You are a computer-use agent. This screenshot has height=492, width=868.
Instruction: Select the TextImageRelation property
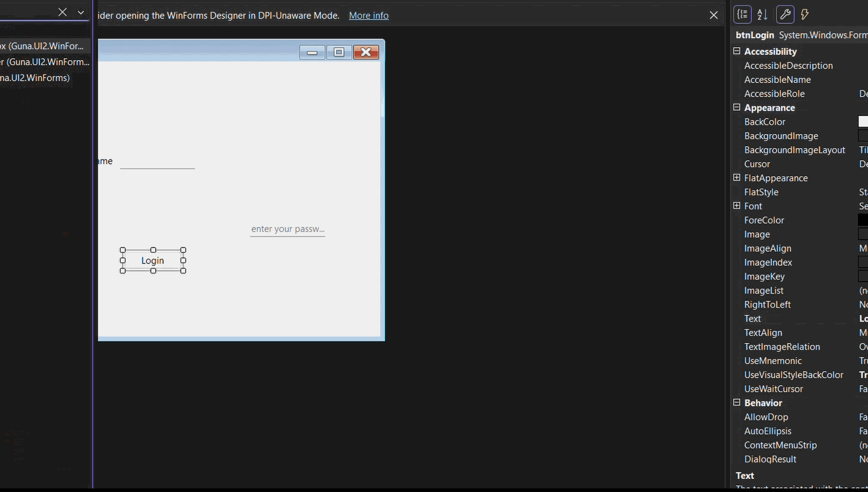[782, 346]
